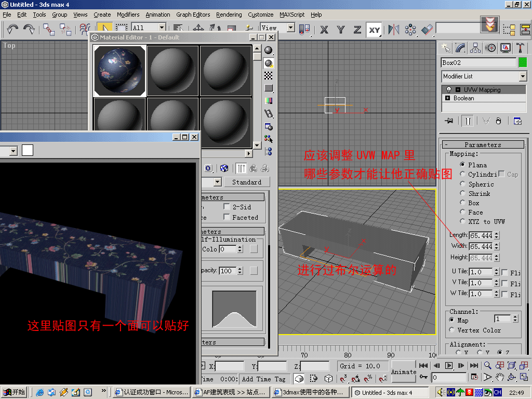Viewport: 532px width, 399px height.
Task: Open the MAXScript menu
Action: click(x=292, y=15)
